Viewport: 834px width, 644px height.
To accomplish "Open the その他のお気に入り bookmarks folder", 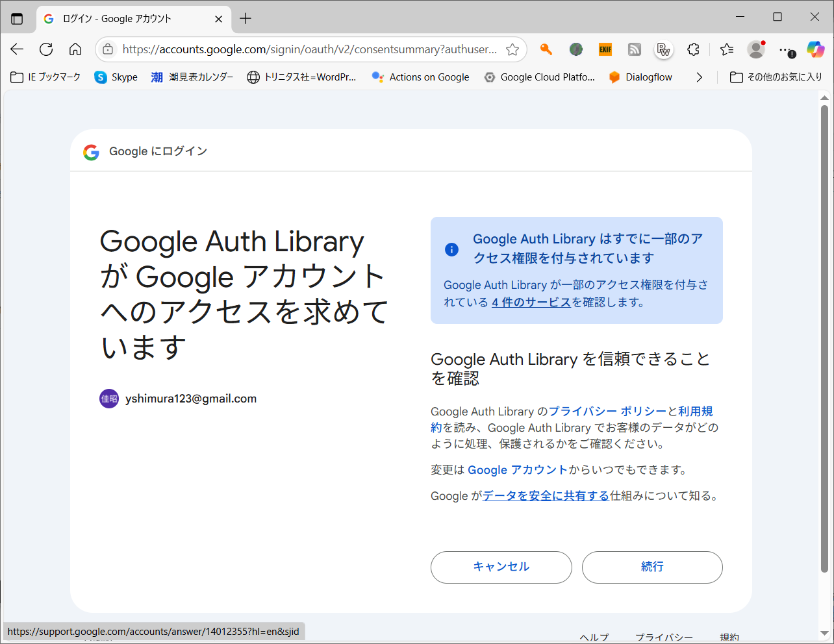I will point(776,77).
